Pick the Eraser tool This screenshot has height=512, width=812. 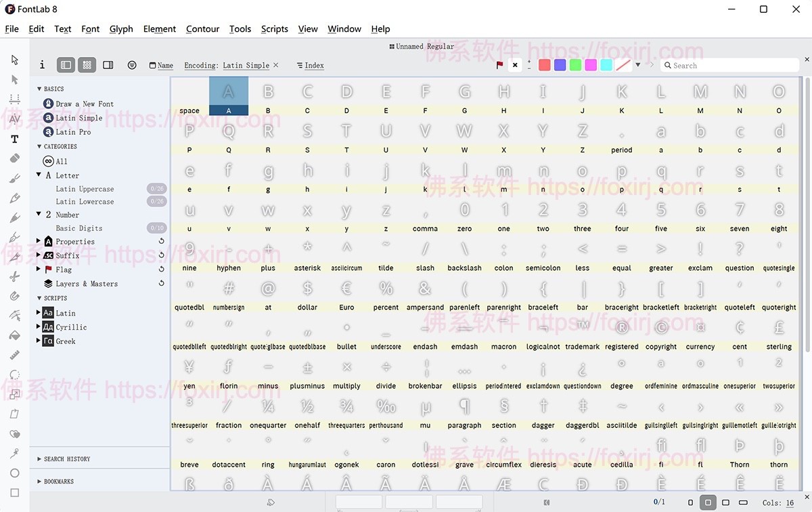click(14, 158)
